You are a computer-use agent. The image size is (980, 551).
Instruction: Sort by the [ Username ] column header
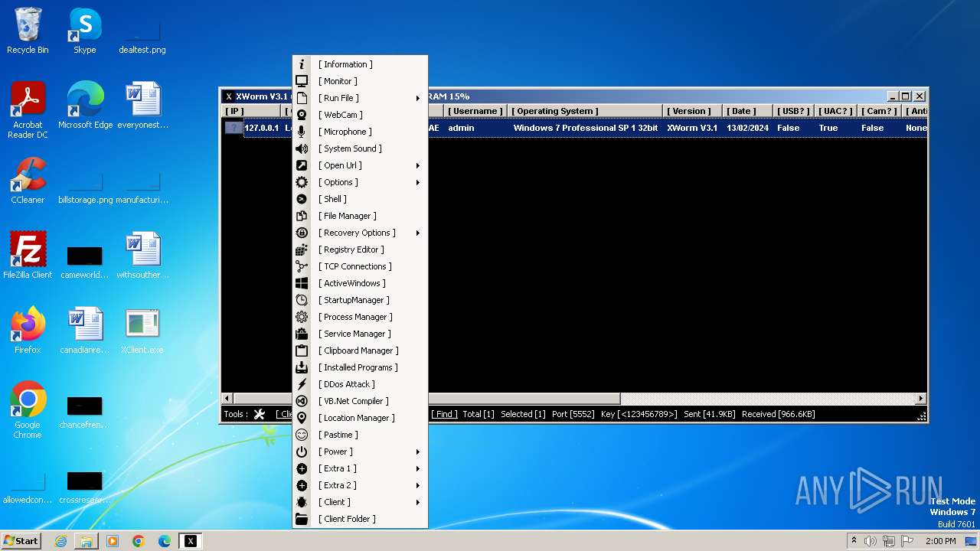coord(475,111)
